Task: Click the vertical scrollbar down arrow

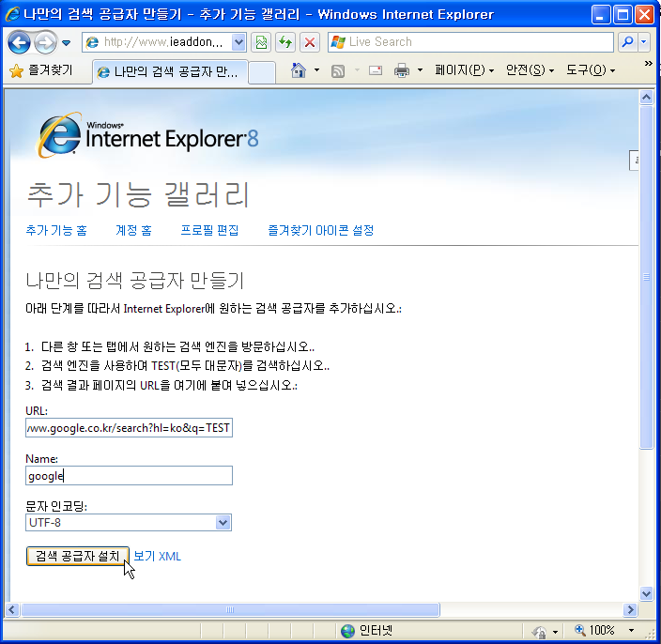Action: [x=646, y=594]
